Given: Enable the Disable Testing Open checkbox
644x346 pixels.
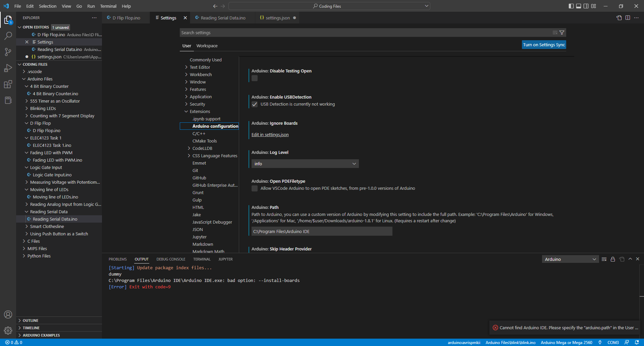Looking at the screenshot, I should [255, 78].
